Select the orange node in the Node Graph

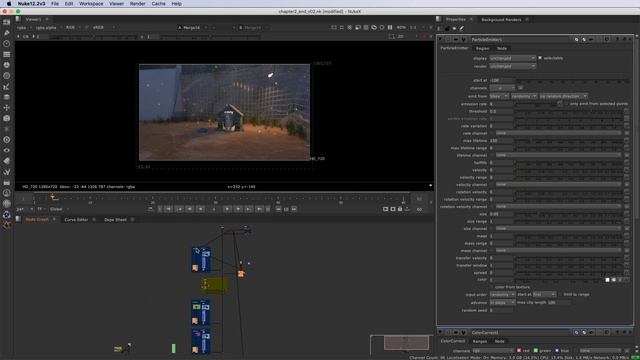(241, 274)
